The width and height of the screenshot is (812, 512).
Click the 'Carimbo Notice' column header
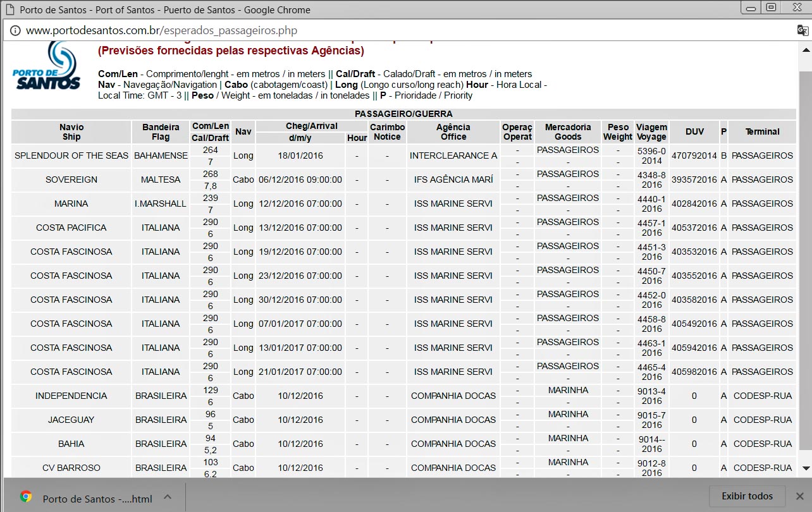click(x=387, y=131)
